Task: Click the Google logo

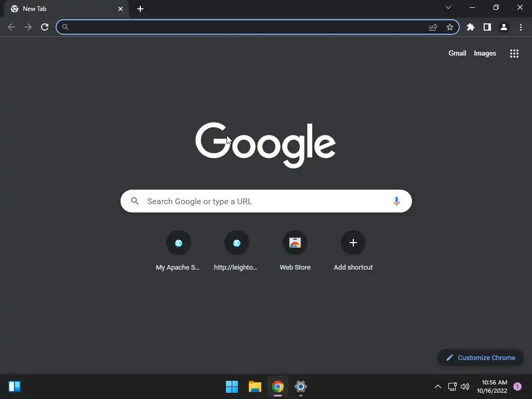Action: click(x=265, y=145)
